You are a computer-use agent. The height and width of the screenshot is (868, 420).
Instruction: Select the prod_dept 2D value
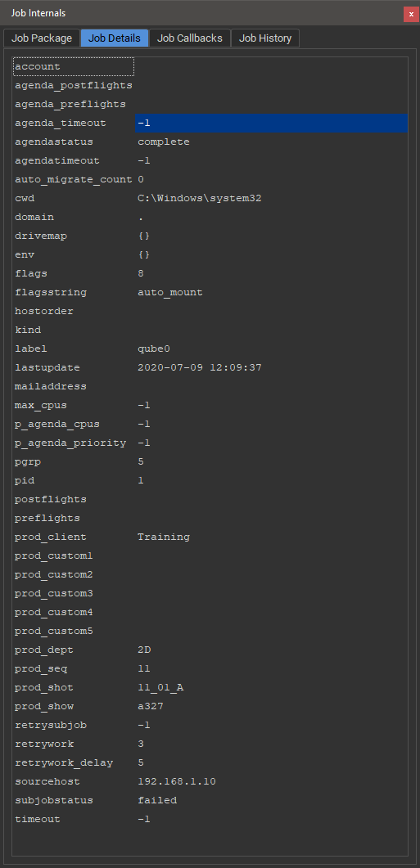[x=144, y=650]
